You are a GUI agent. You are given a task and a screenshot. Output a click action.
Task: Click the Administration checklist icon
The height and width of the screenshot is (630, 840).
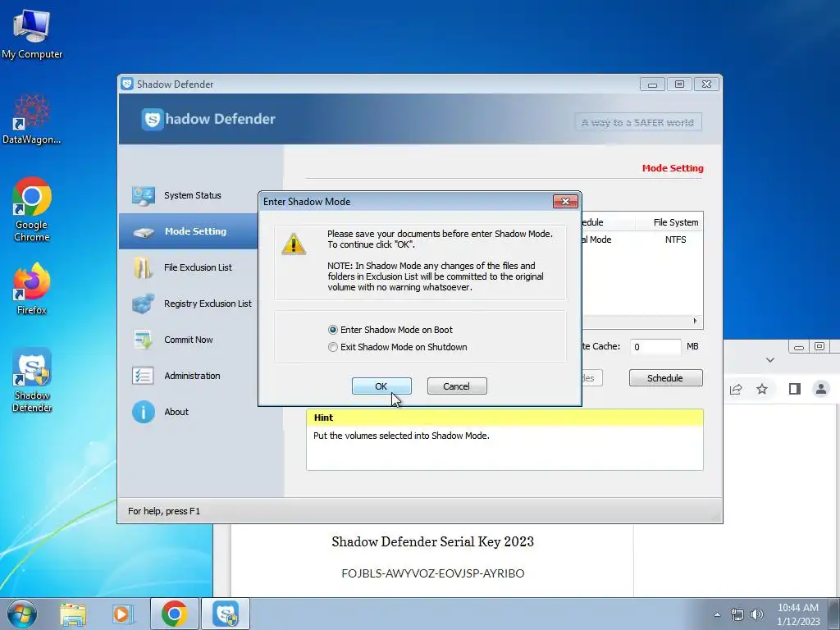[x=143, y=376]
